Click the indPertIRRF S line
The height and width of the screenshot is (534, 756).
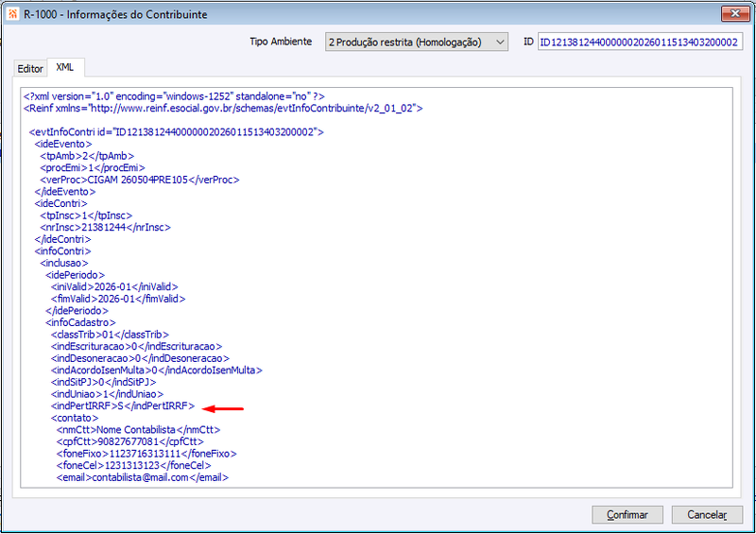(123, 405)
